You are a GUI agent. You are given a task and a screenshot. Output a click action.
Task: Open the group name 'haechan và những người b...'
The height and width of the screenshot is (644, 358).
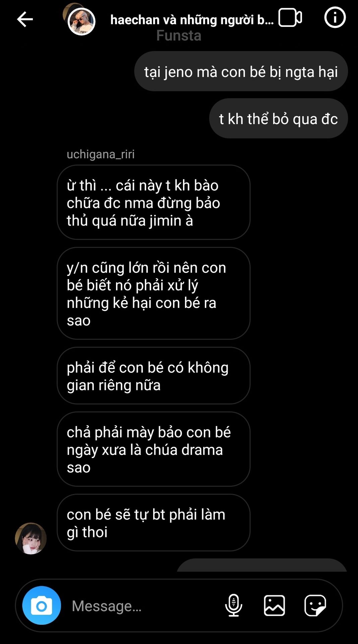coord(192,20)
